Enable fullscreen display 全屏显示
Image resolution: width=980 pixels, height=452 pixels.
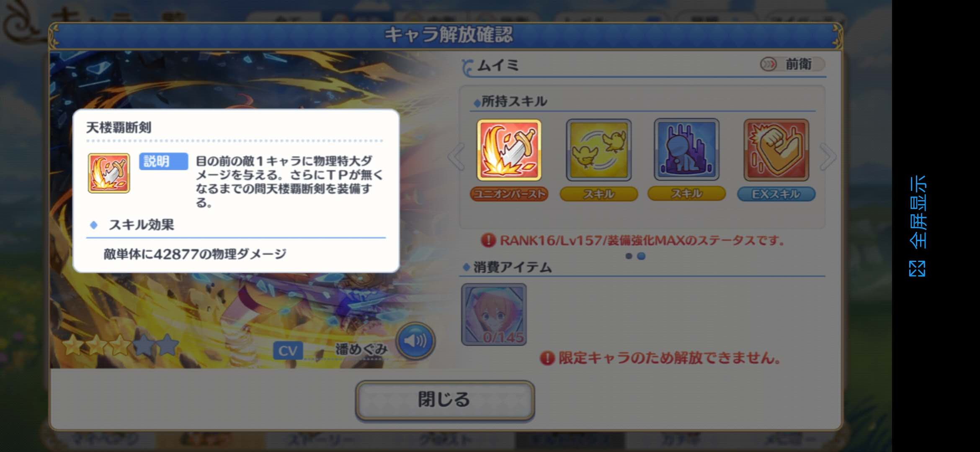click(x=917, y=226)
